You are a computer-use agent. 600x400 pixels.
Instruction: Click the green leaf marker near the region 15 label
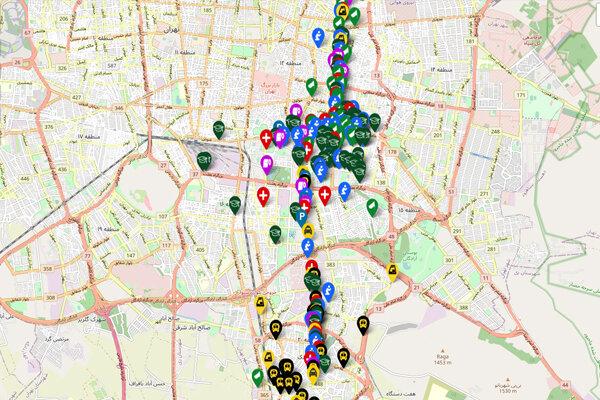point(370,205)
